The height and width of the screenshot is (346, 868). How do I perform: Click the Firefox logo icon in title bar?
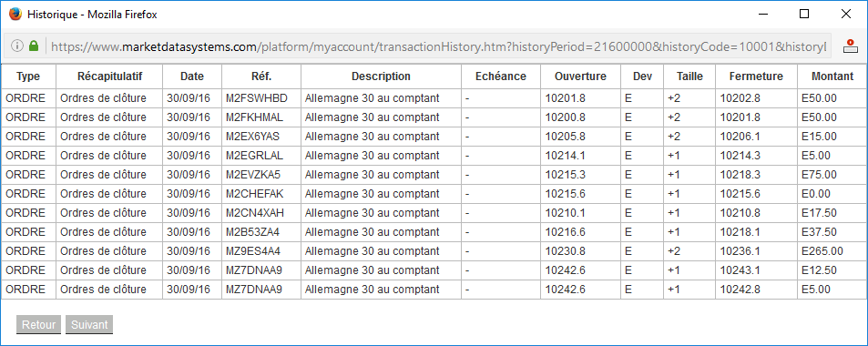pyautogui.click(x=15, y=15)
